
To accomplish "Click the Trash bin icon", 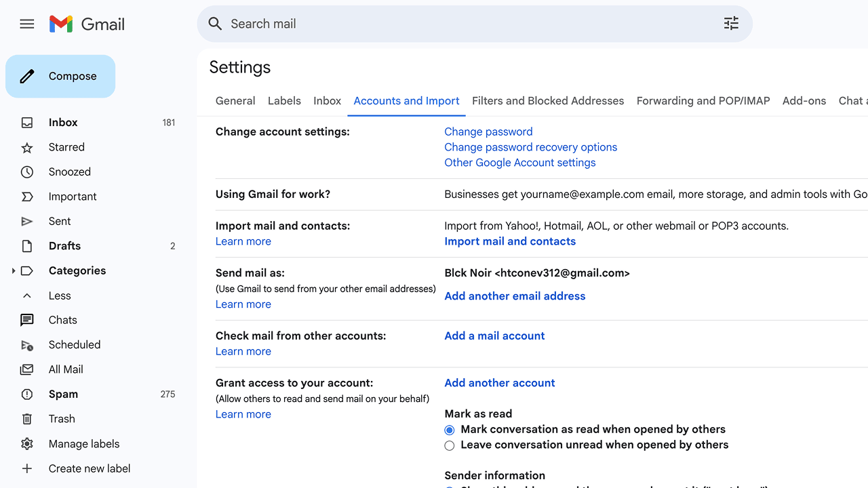I will coord(27,419).
